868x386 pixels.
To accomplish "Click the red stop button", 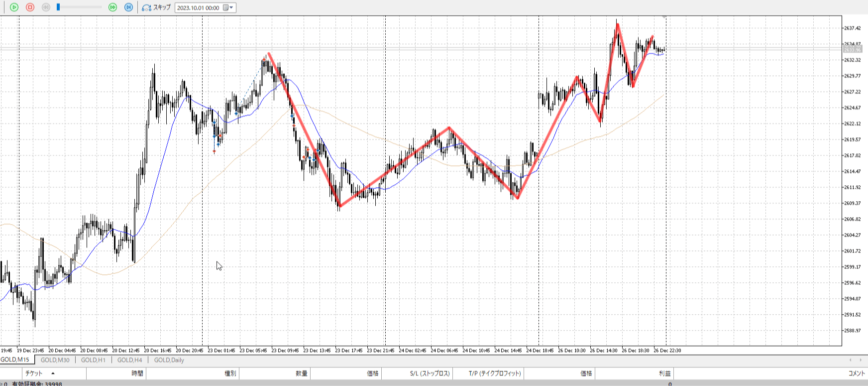I will (x=30, y=7).
